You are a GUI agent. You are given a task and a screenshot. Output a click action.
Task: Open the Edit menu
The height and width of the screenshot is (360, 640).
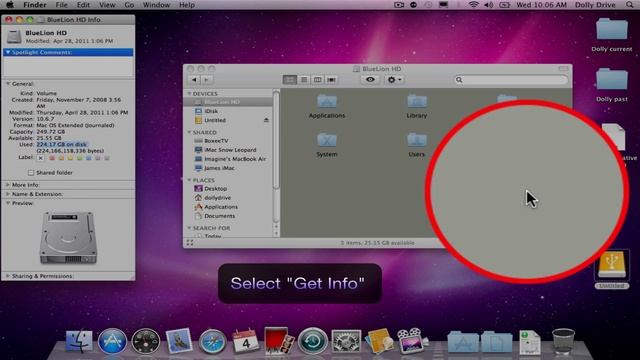(x=83, y=5)
